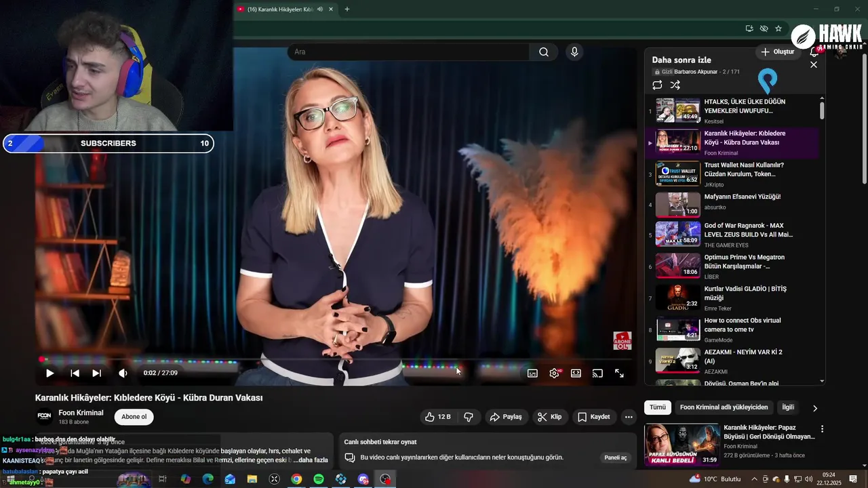Bookmark page with the star icon
The height and width of the screenshot is (488, 868).
click(778, 28)
